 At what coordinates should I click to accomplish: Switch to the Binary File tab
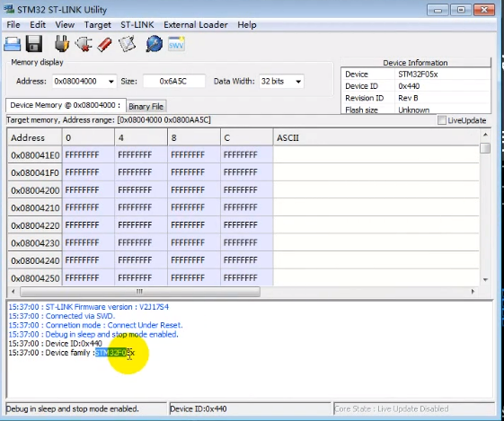pos(146,106)
